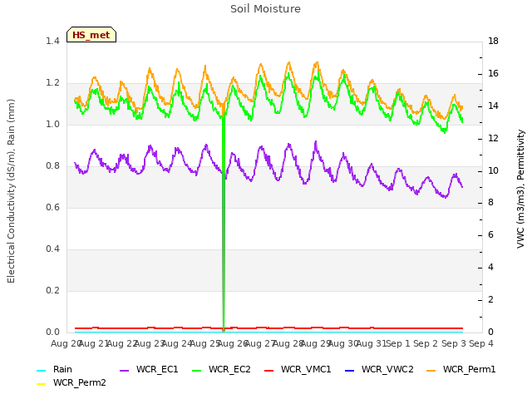Image resolution: width=532 pixels, height=399 pixels.
Task: Click the Sep 4 date tick label
Action: pos(481,343)
